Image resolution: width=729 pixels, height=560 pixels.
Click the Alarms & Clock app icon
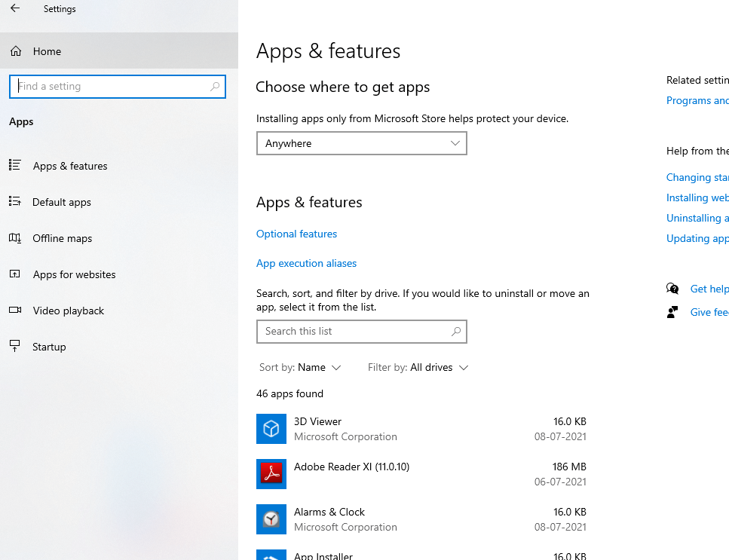(x=271, y=519)
